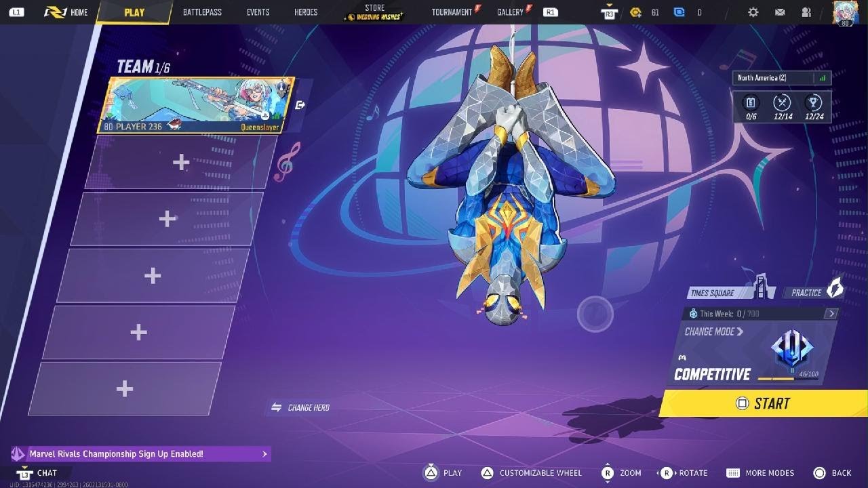The height and width of the screenshot is (488, 868).
Task: Click the Practice flame icon
Action: tap(835, 287)
